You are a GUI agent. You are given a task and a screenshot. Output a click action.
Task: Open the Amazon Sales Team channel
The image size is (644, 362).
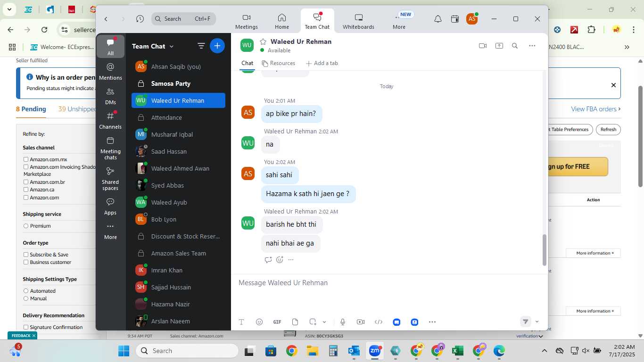[178, 253]
